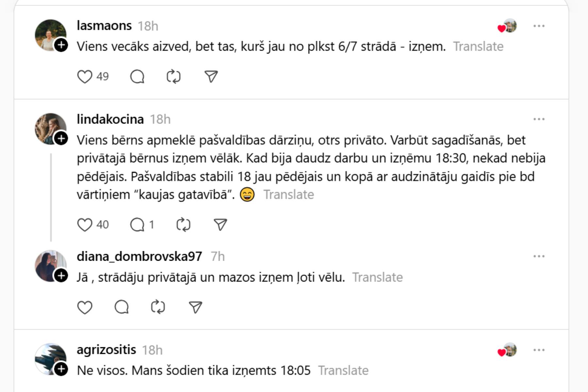588x392 pixels.
Task: Reply to lasmaons' comment
Action: coord(137,77)
